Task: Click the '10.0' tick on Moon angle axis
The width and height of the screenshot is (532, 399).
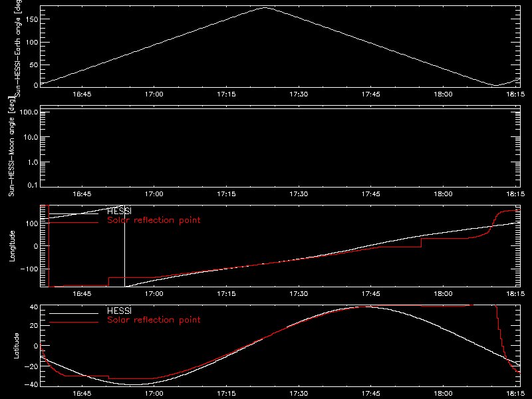Action: pos(31,138)
